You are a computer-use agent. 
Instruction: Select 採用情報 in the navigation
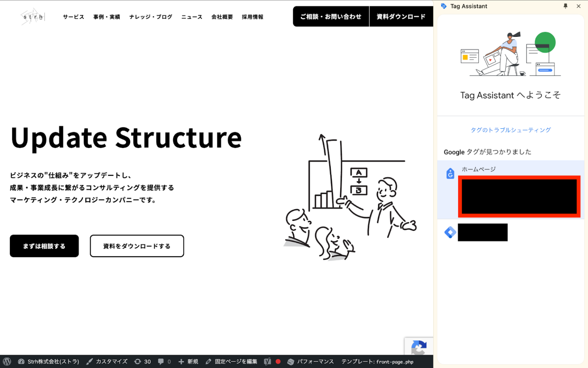click(x=252, y=16)
